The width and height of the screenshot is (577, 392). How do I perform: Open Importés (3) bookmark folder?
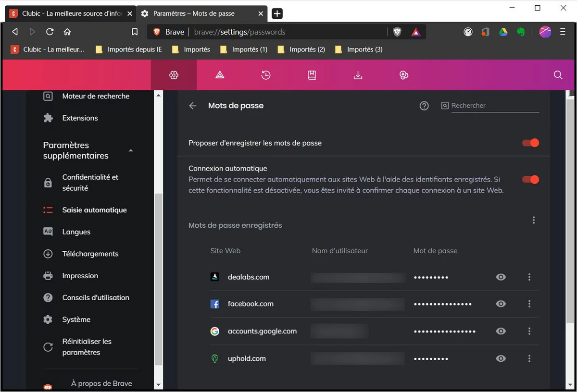coord(359,49)
